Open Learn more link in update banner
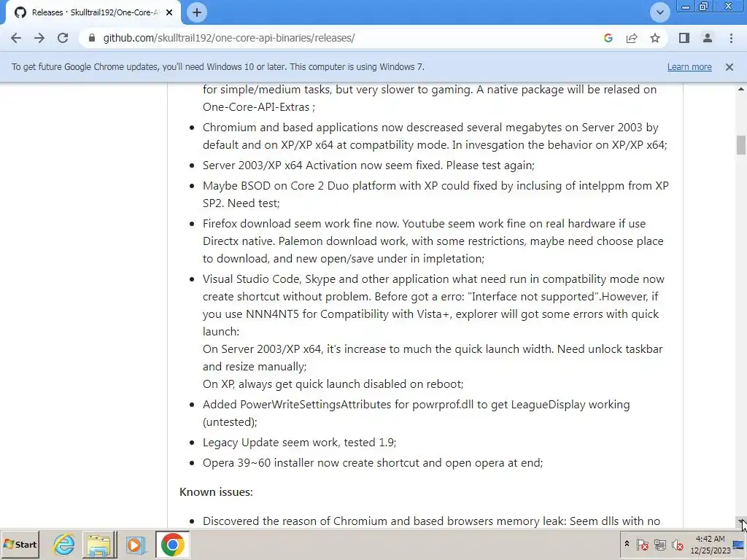Viewport: 747px width, 560px height. click(x=689, y=67)
